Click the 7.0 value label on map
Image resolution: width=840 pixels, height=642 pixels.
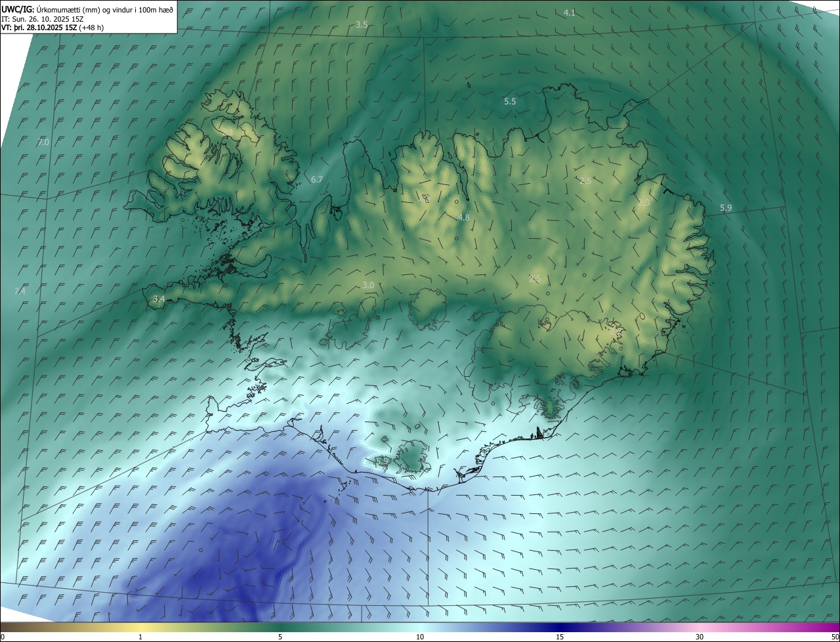pyautogui.click(x=44, y=142)
